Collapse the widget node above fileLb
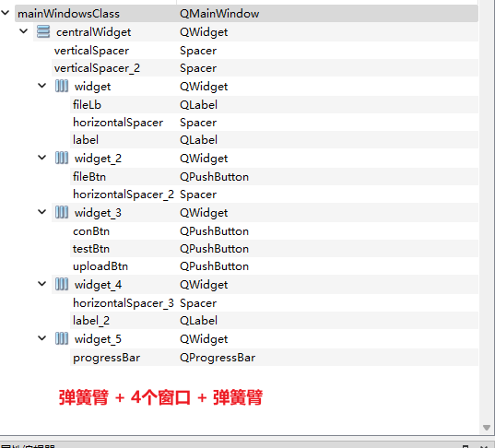Viewport: 495px width, 448px height. [x=42, y=86]
